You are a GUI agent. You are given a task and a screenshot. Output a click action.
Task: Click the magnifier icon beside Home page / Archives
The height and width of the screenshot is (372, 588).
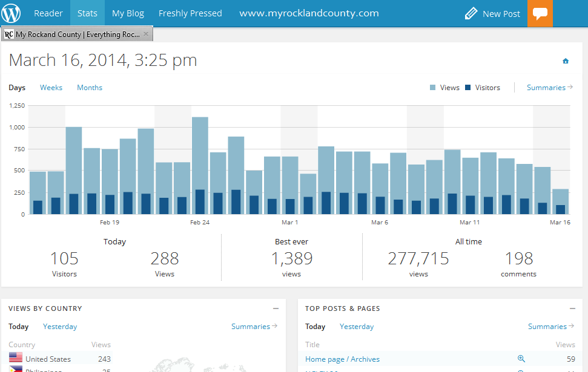(x=521, y=359)
